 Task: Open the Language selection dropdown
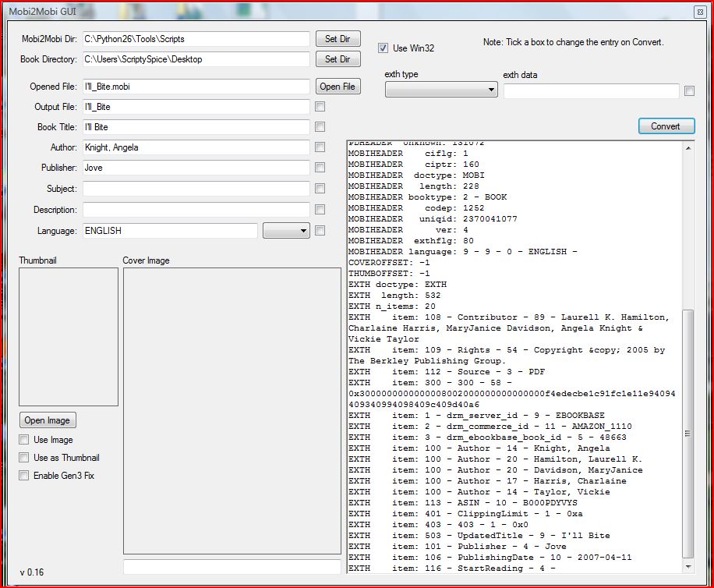tap(286, 231)
